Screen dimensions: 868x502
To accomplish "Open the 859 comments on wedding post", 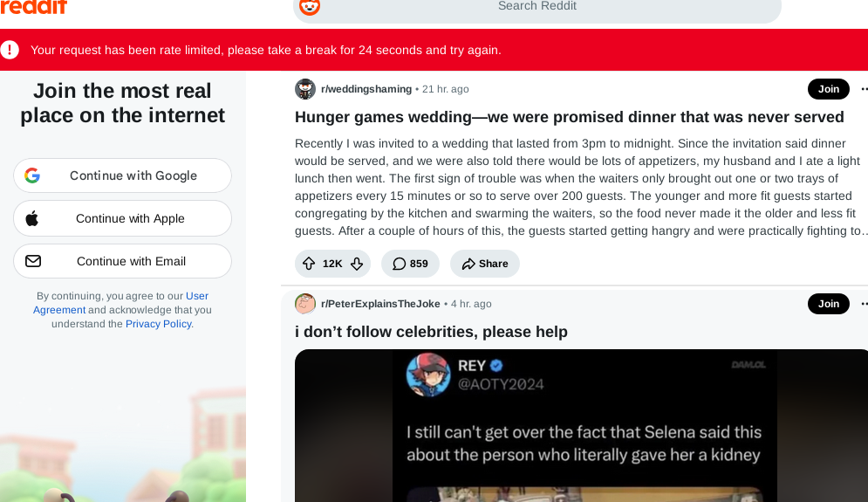I will (x=410, y=264).
